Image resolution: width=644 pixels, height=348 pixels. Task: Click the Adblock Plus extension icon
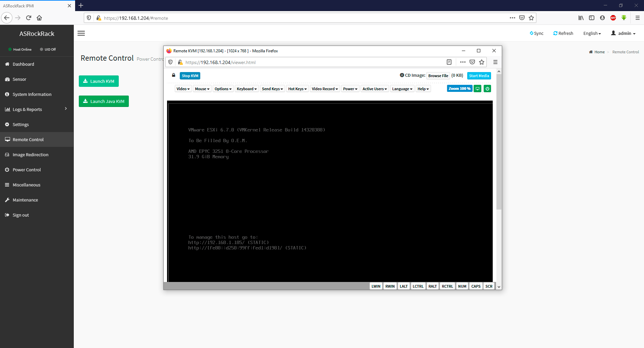point(613,18)
